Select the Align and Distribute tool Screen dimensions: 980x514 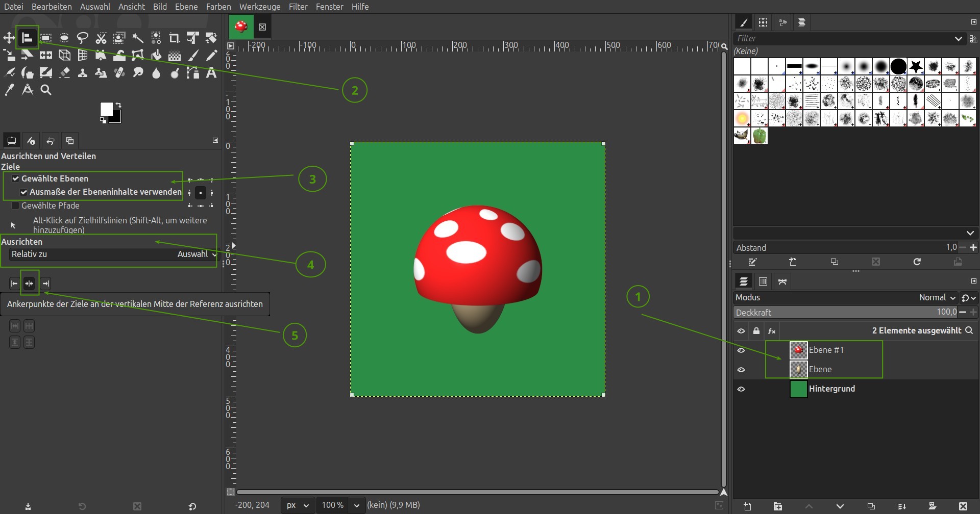point(27,38)
